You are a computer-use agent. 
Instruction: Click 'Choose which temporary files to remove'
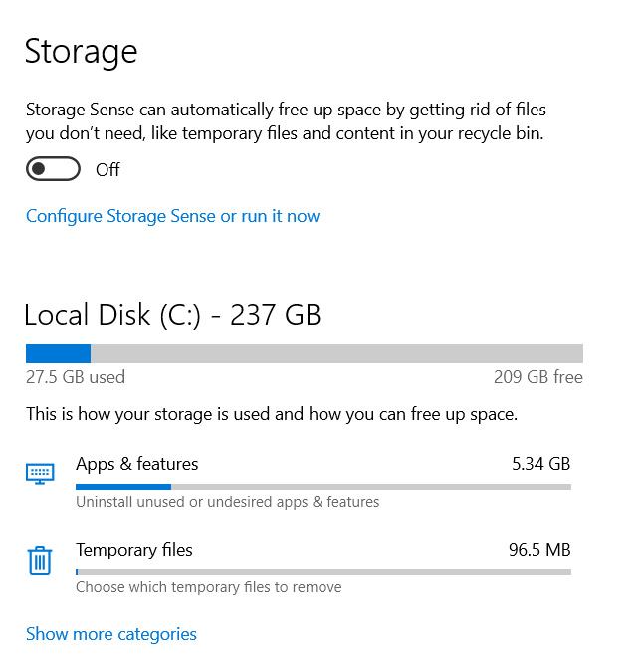click(x=208, y=587)
